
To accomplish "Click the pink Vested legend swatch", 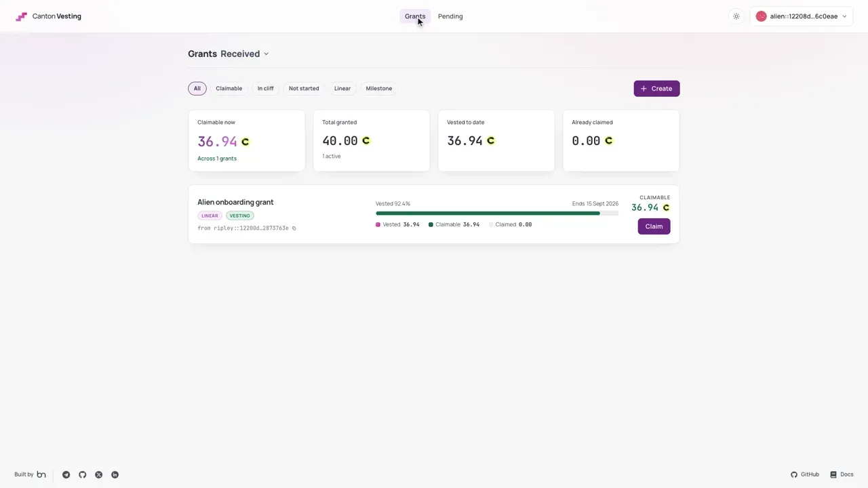I will pyautogui.click(x=378, y=224).
